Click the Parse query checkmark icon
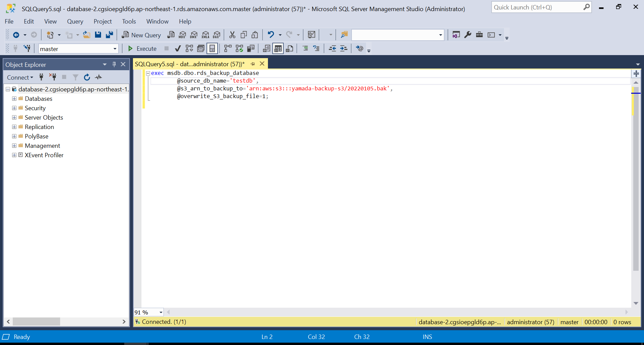This screenshot has height=345, width=644. click(178, 49)
